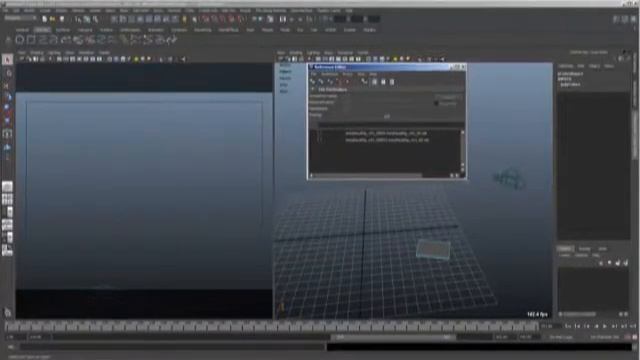Choose the Soft Modification tool in toolbox
The height and width of the screenshot is (360, 640).
coord(7,147)
